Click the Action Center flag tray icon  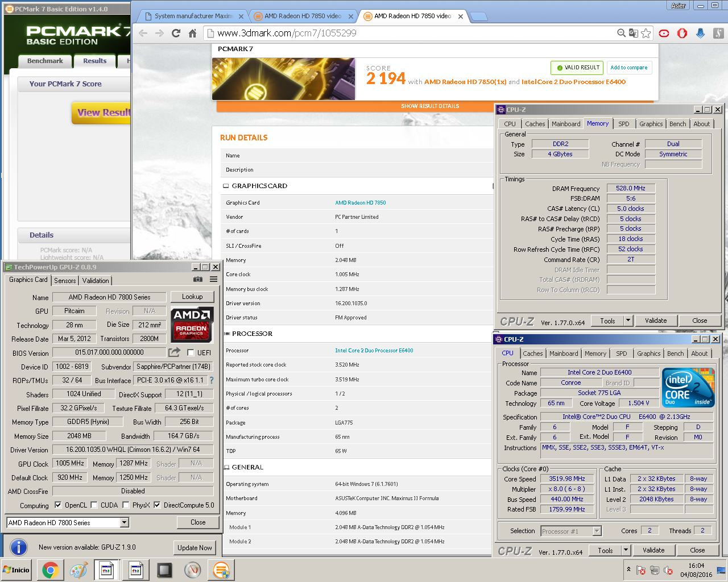[641, 570]
